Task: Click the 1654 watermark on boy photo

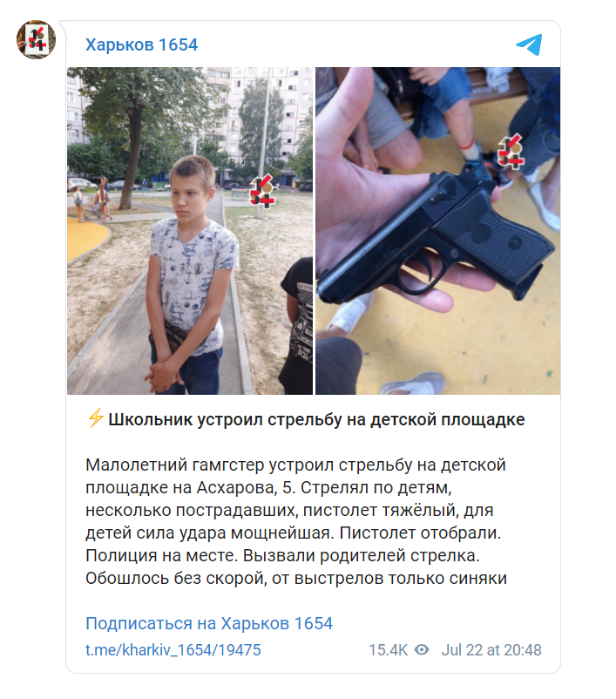Action: pyautogui.click(x=261, y=191)
